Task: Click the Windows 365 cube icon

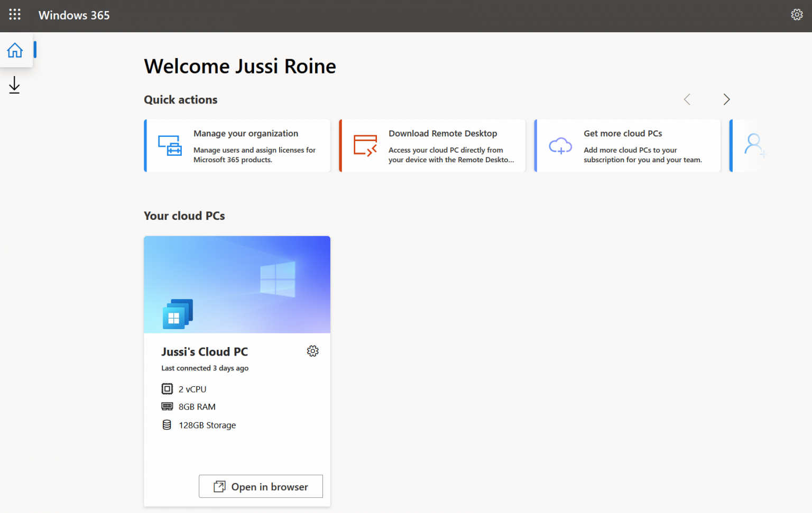Action: click(x=178, y=314)
